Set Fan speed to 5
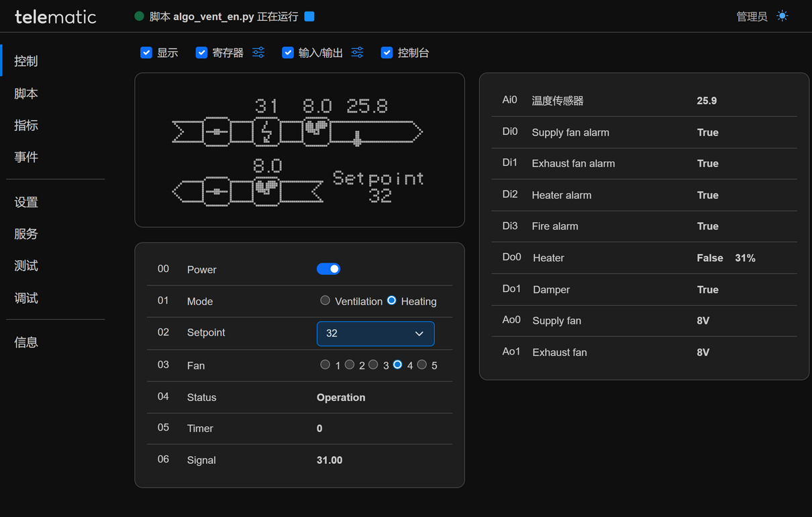This screenshot has height=517, width=812. coord(422,365)
